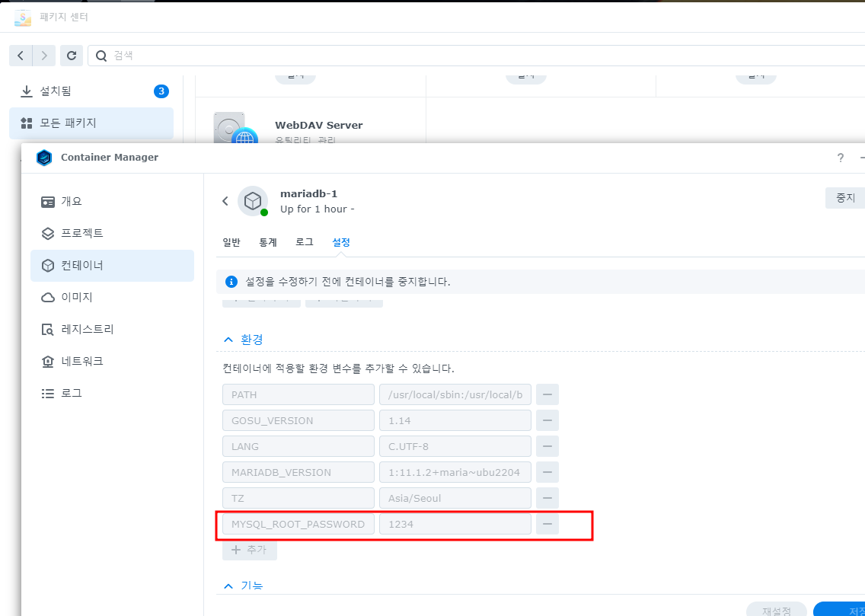Open the 로그 sidebar page

(112, 394)
